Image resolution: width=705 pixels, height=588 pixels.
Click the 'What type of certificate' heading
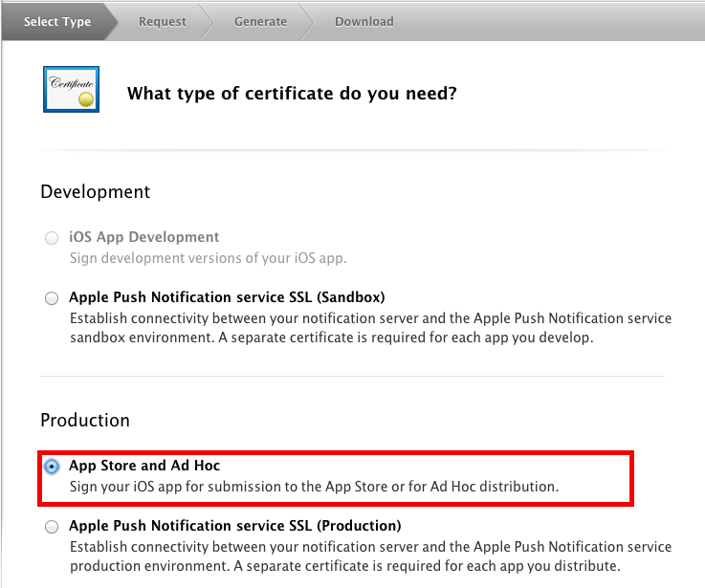pos(292,94)
